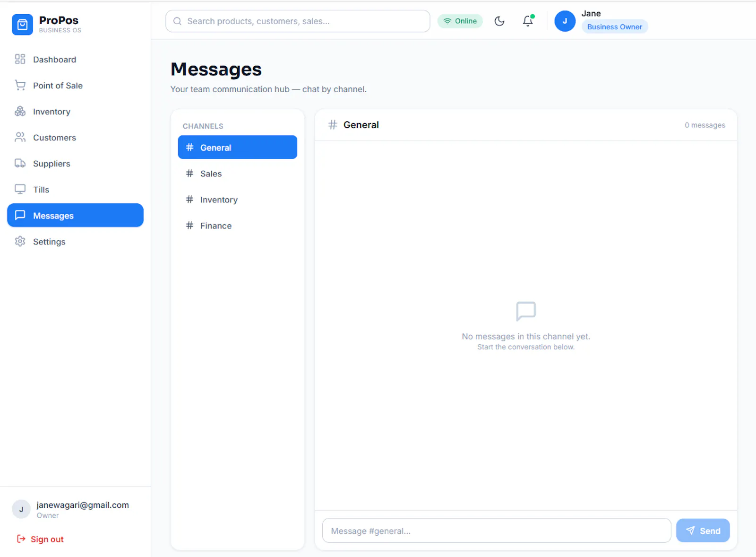The width and height of the screenshot is (756, 557).
Task: Click the 0 messages counter
Action: tap(705, 125)
